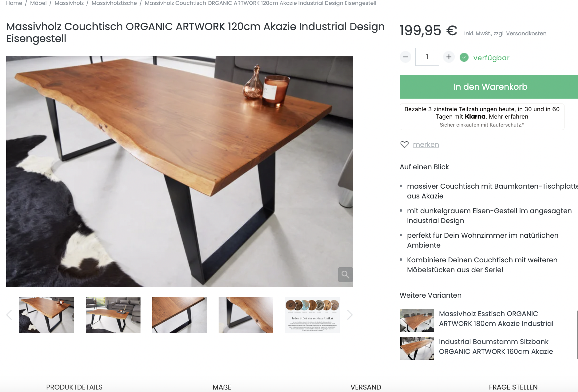578x392 pixels.
Task: Switch to the MAßE tab
Action: [222, 387]
